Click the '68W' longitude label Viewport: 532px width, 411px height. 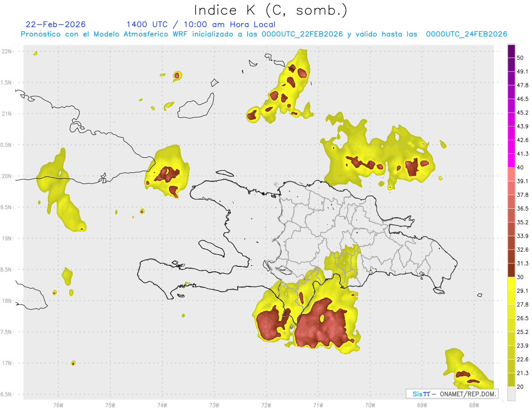click(x=474, y=405)
